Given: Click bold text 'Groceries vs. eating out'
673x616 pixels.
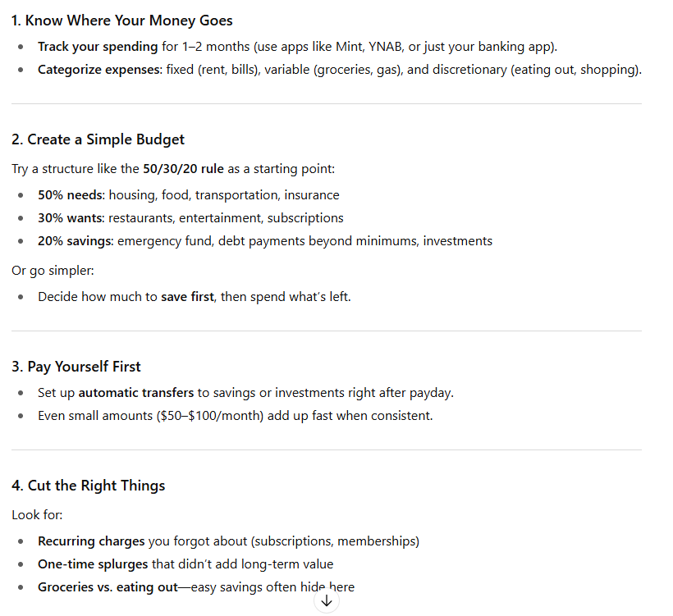Looking at the screenshot, I should point(108,587).
